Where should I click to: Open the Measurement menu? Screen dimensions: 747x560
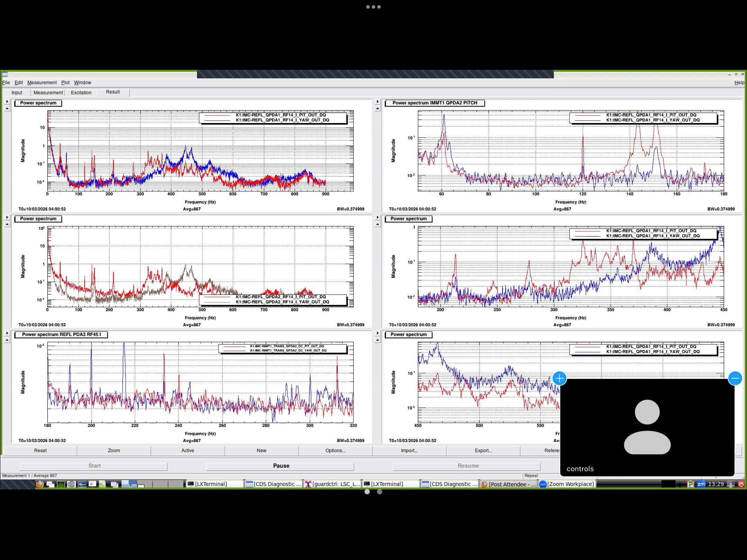point(42,83)
